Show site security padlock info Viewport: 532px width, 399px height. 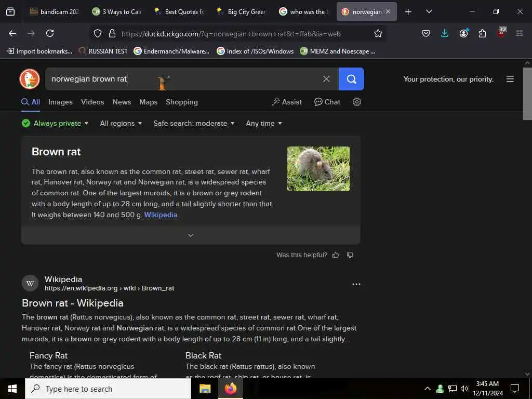click(x=112, y=33)
